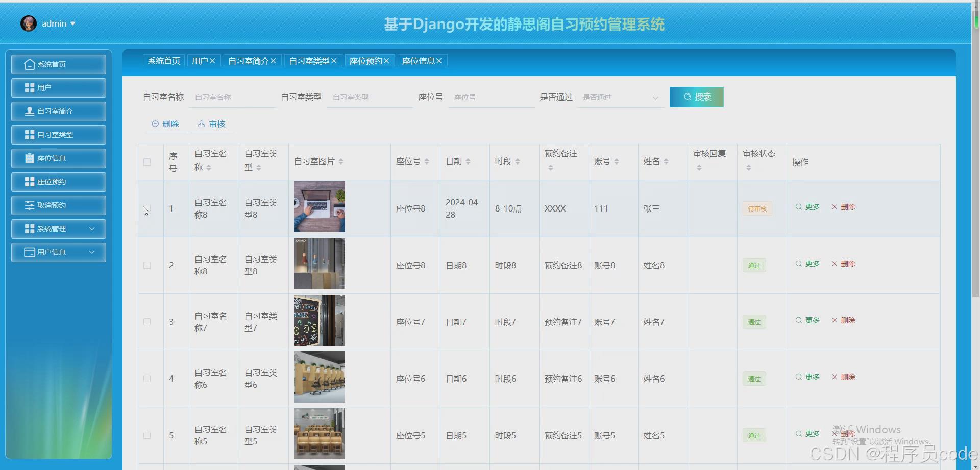
Task: Expand the admin dropdown arrow
Action: point(73,24)
